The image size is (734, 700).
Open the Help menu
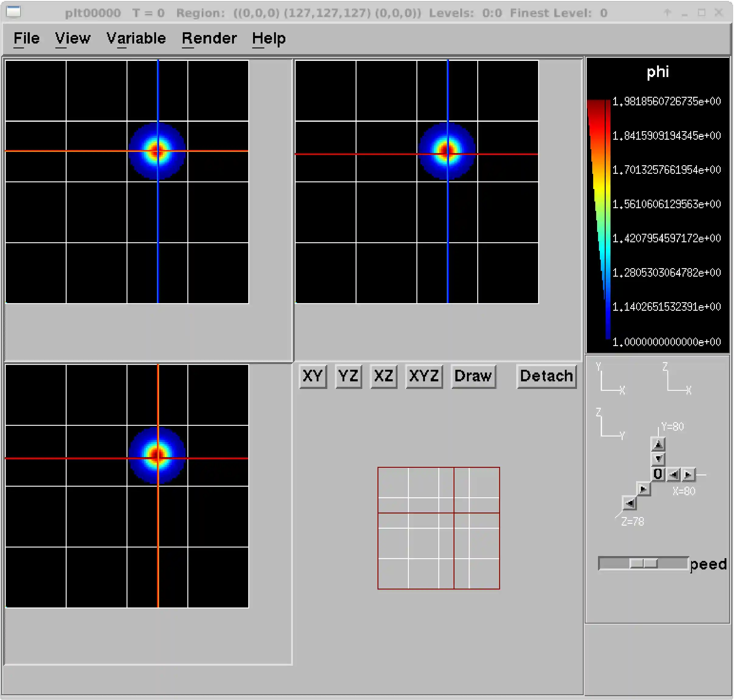[x=269, y=38]
